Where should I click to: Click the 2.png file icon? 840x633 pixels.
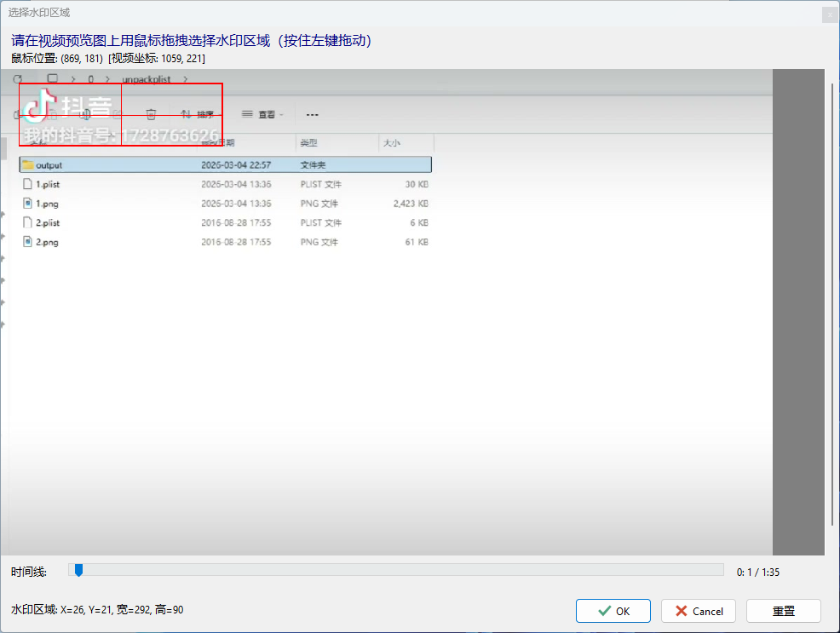(27, 241)
